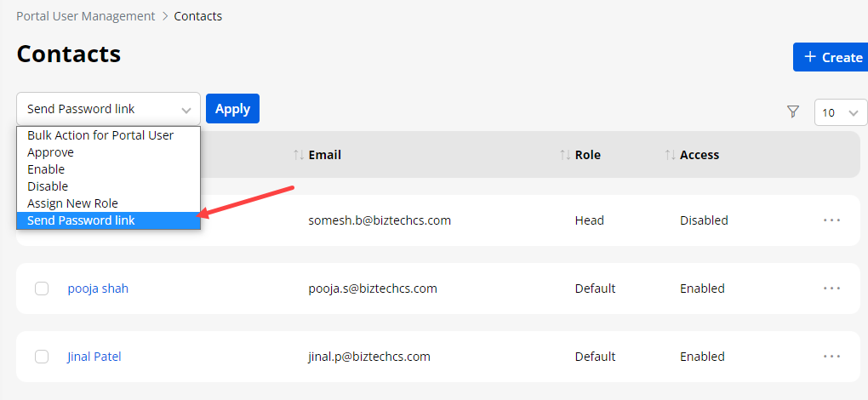Go to Portal User Management breadcrumb
868x400 pixels.
click(85, 16)
